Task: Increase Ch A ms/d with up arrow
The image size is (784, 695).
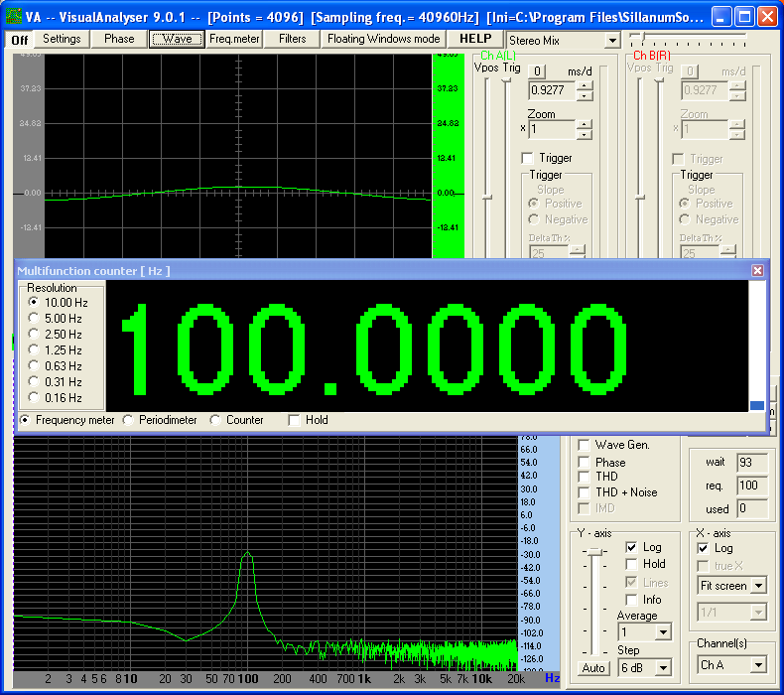Action: (584, 84)
